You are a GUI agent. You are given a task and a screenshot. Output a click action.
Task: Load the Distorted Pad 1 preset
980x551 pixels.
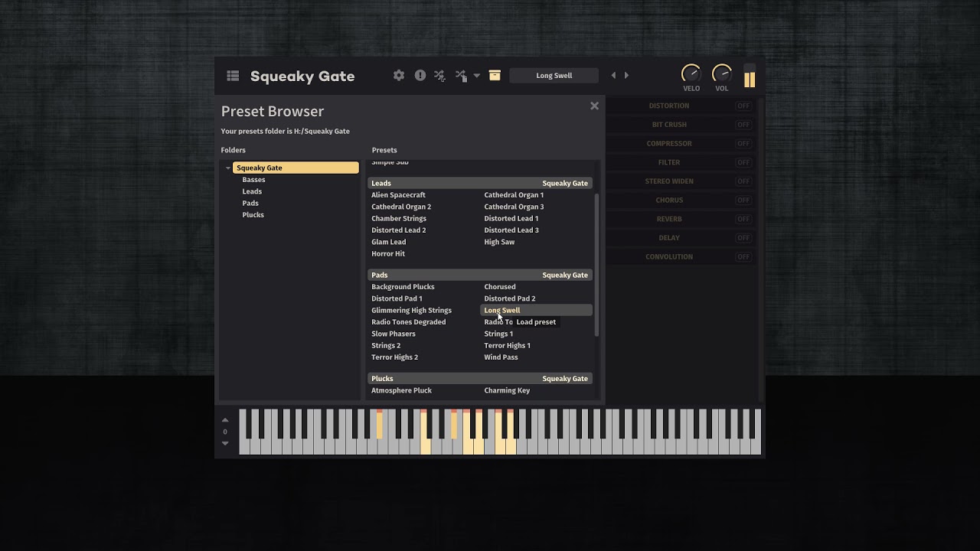(x=397, y=298)
